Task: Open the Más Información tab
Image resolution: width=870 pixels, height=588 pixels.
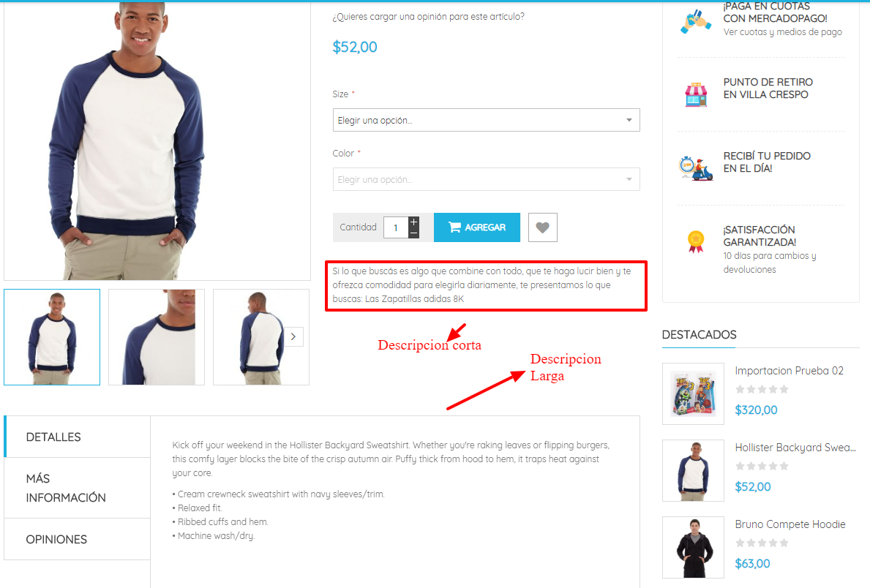Action: click(77, 488)
